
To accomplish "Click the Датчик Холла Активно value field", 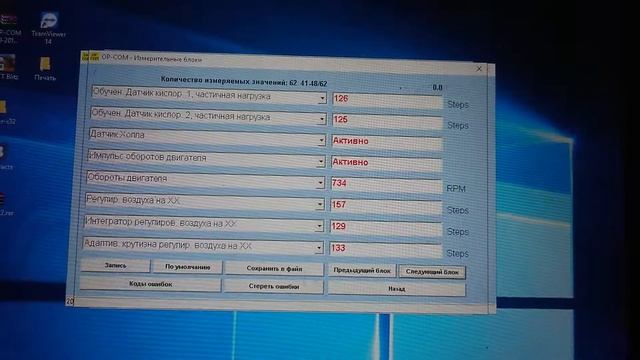I will pos(387,142).
